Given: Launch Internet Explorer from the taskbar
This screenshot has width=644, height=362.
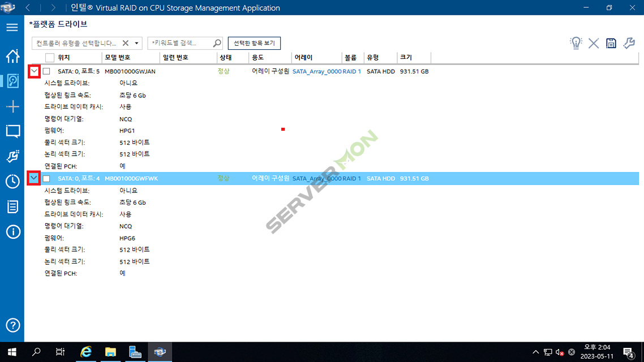Looking at the screenshot, I should point(86,352).
